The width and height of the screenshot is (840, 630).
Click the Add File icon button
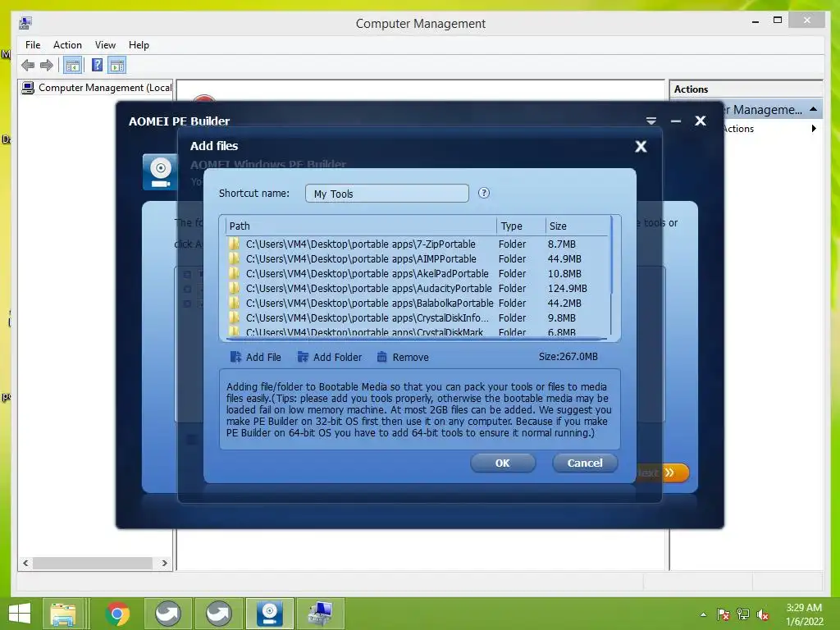tap(235, 357)
